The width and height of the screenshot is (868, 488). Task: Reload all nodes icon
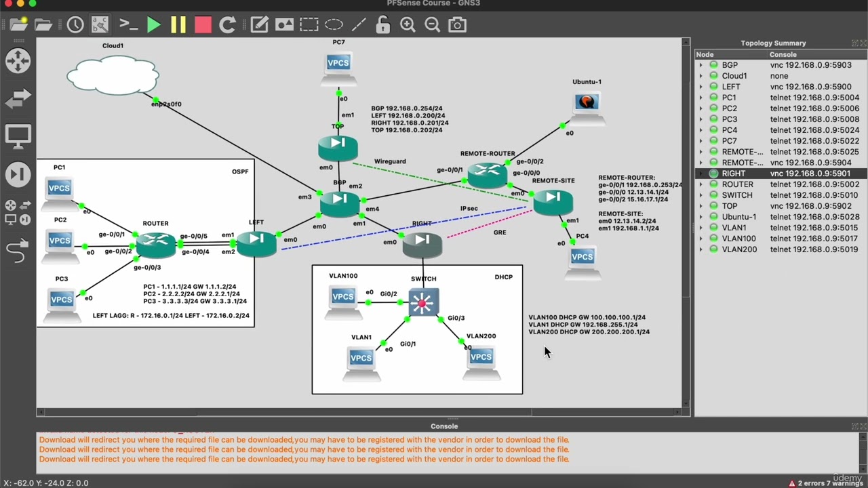point(228,25)
